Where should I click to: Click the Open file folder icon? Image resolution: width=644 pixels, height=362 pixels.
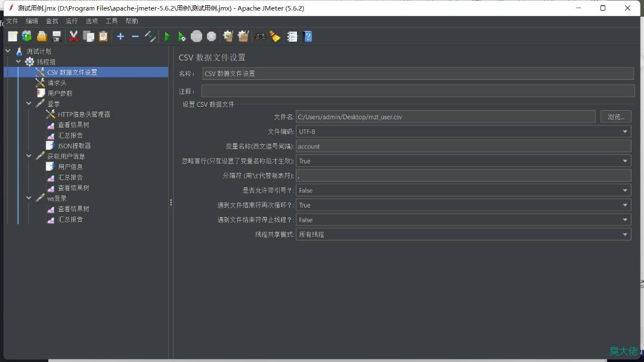[42, 36]
